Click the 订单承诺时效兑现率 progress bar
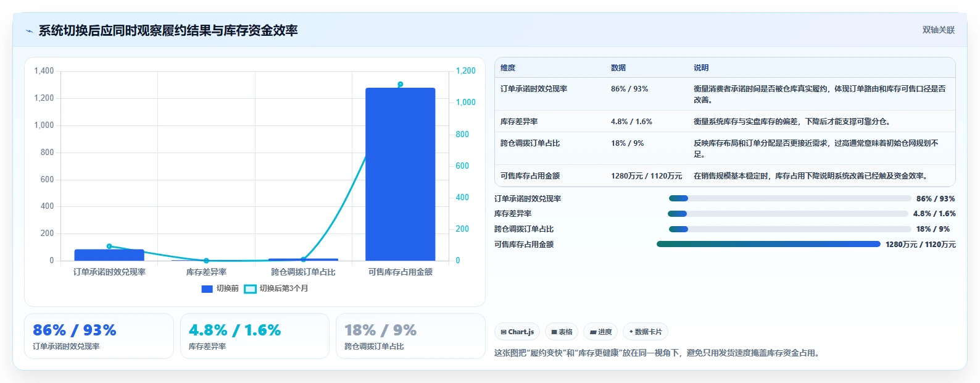This screenshot has width=980, height=383. [790, 198]
